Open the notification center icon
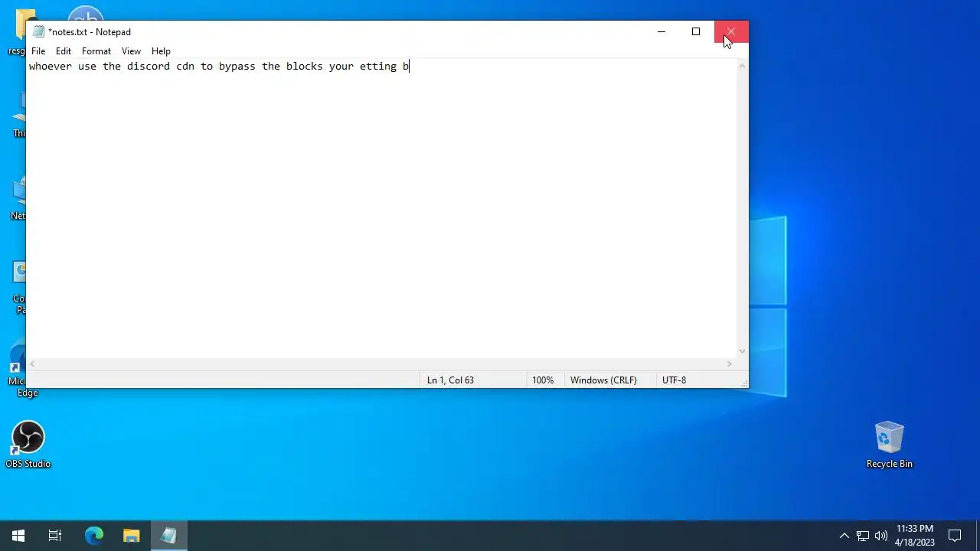The image size is (980, 551). click(955, 536)
